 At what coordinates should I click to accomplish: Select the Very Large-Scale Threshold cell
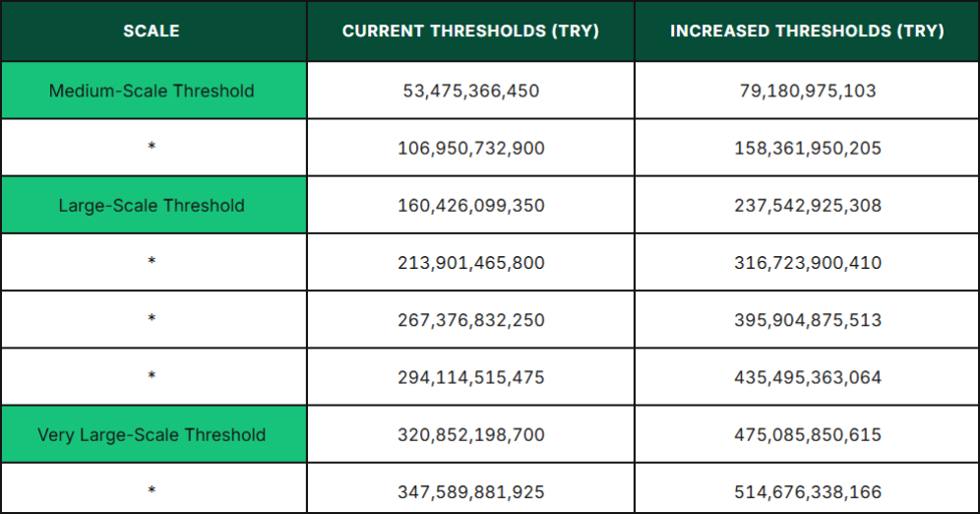click(152, 434)
